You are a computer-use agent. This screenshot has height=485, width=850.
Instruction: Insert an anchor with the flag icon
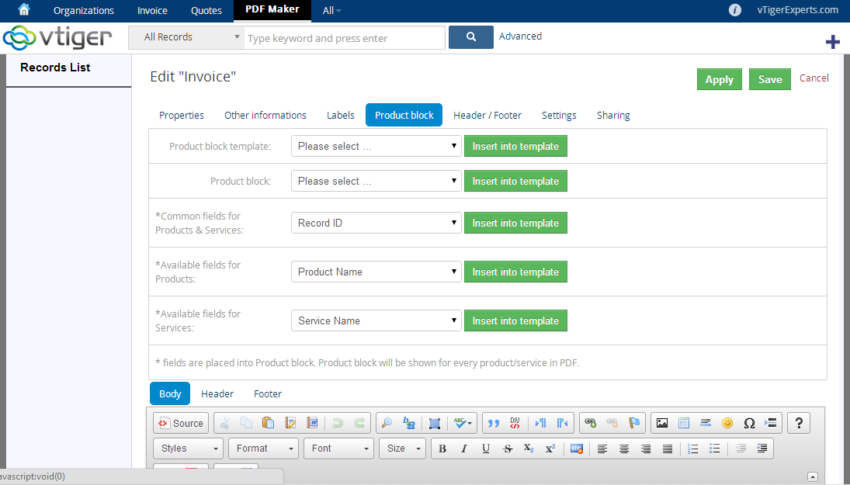tap(634, 423)
